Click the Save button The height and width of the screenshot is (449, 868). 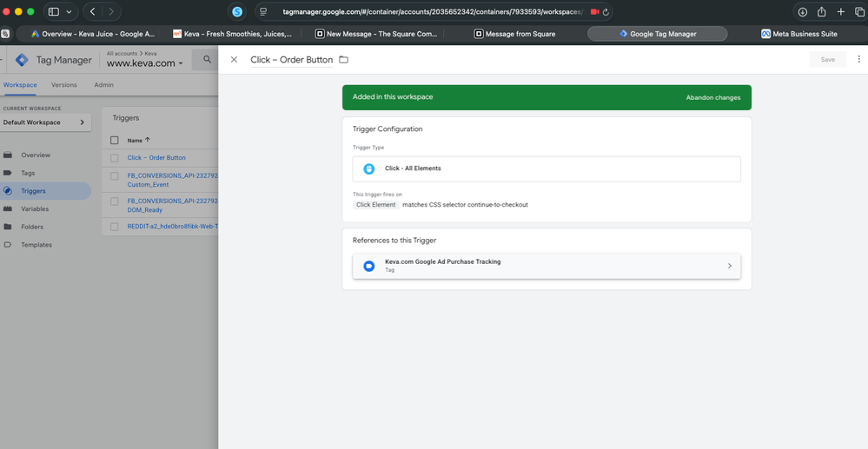click(827, 60)
